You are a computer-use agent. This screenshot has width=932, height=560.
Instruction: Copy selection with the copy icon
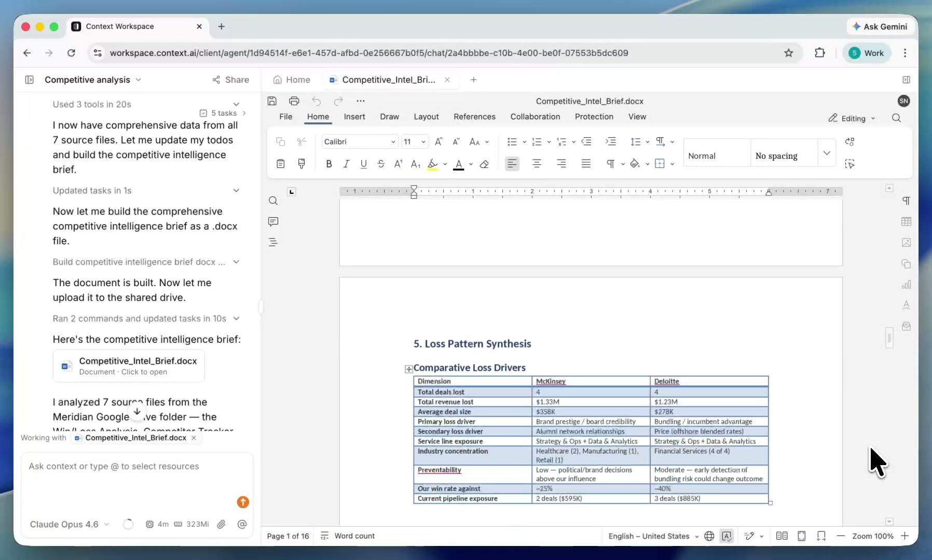[281, 142]
